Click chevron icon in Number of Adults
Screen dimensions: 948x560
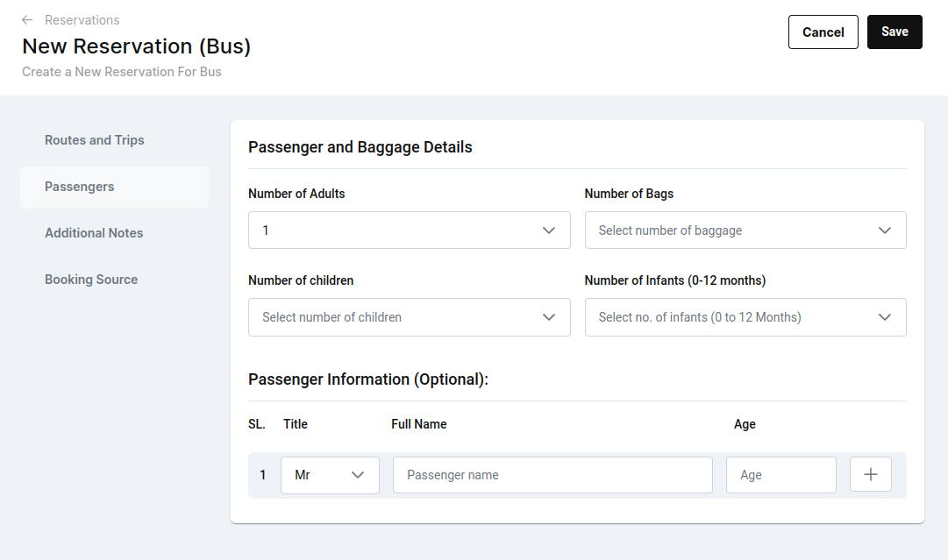pyautogui.click(x=549, y=230)
